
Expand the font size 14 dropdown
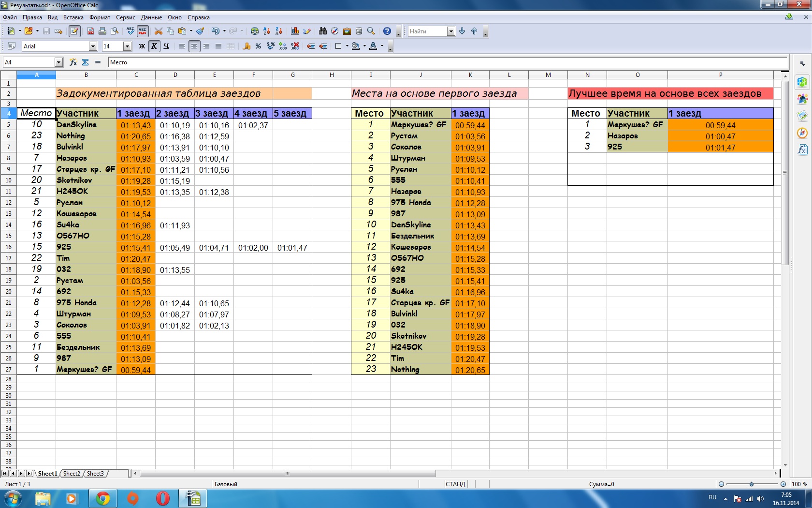pos(127,46)
